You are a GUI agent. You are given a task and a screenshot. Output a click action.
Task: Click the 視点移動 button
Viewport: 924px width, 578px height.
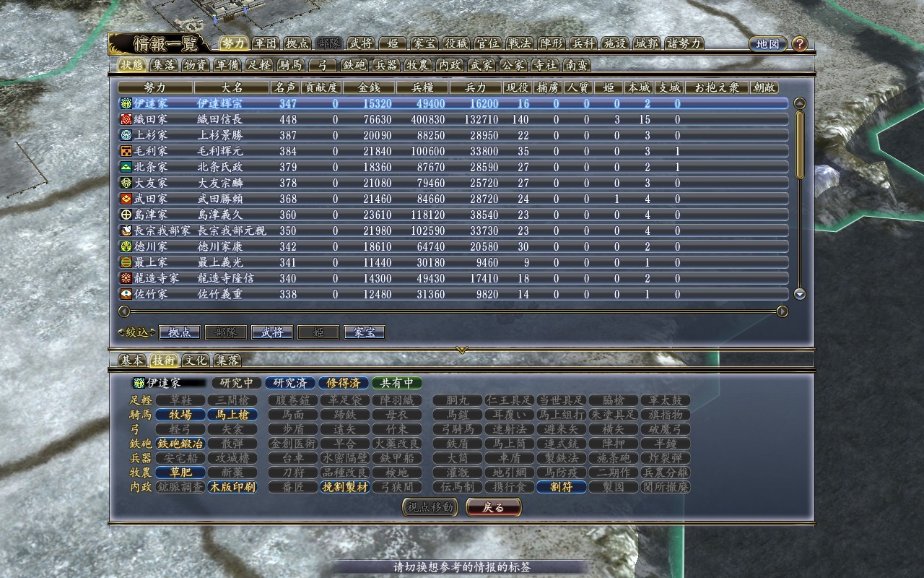[x=431, y=508]
